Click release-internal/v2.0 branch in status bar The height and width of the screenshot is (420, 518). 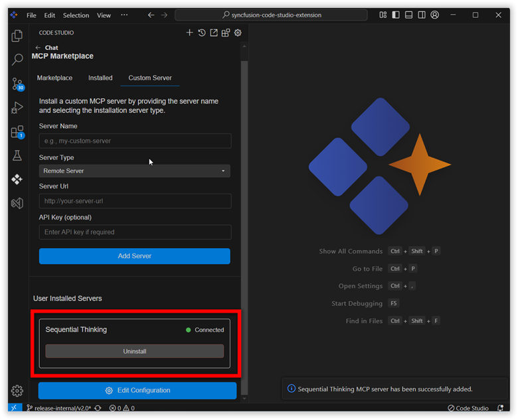point(59,408)
